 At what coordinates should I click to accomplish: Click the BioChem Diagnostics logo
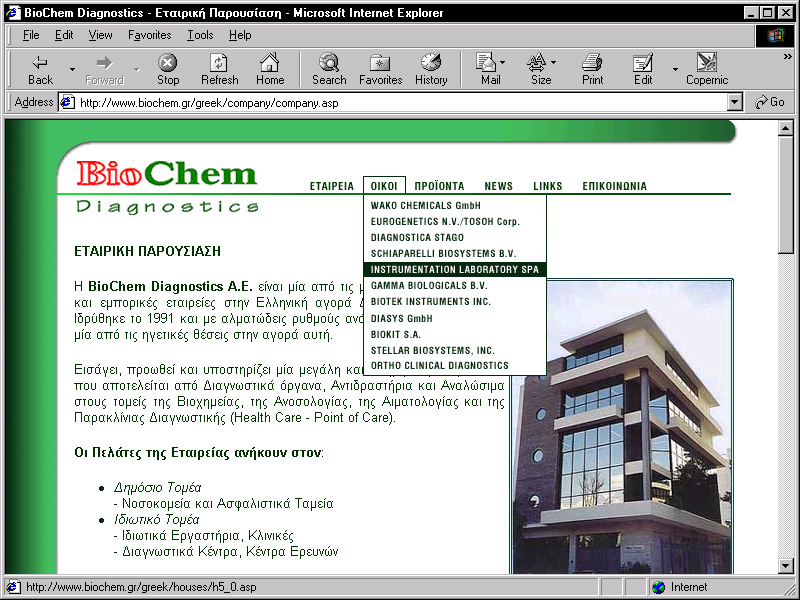(167, 187)
